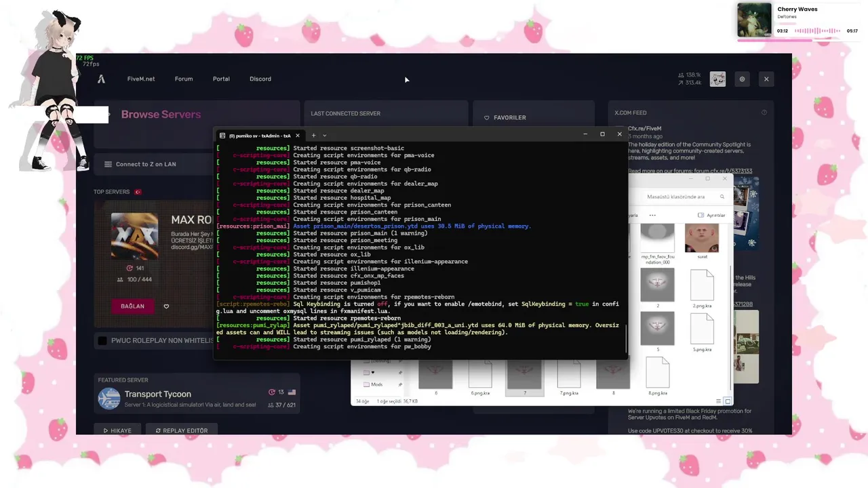Click the MAX server logo thumbnail
Image resolution: width=868 pixels, height=488 pixels.
pos(134,236)
